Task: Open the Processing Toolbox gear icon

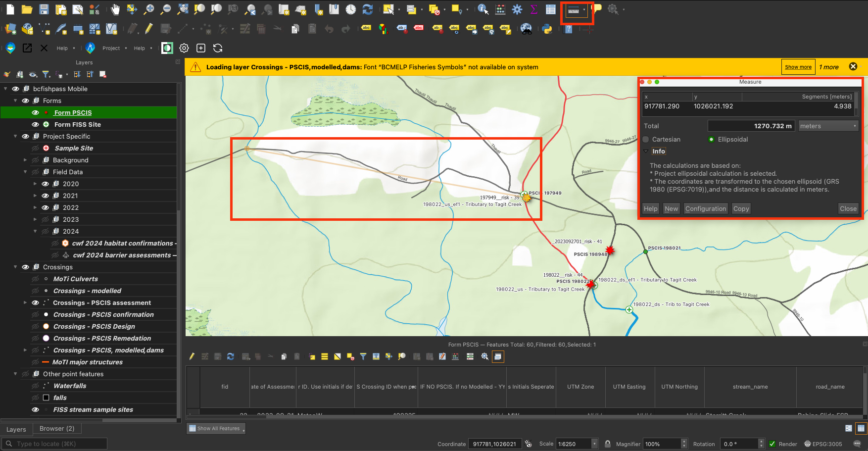Action: [517, 9]
